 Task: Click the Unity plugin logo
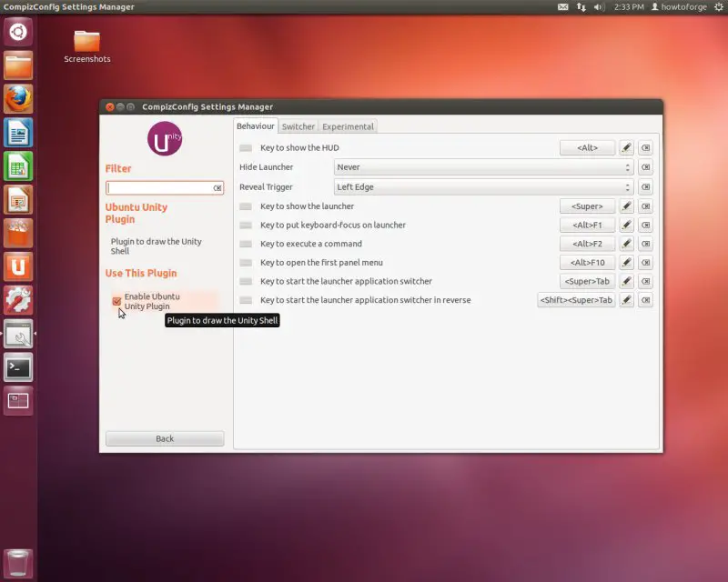pos(165,139)
